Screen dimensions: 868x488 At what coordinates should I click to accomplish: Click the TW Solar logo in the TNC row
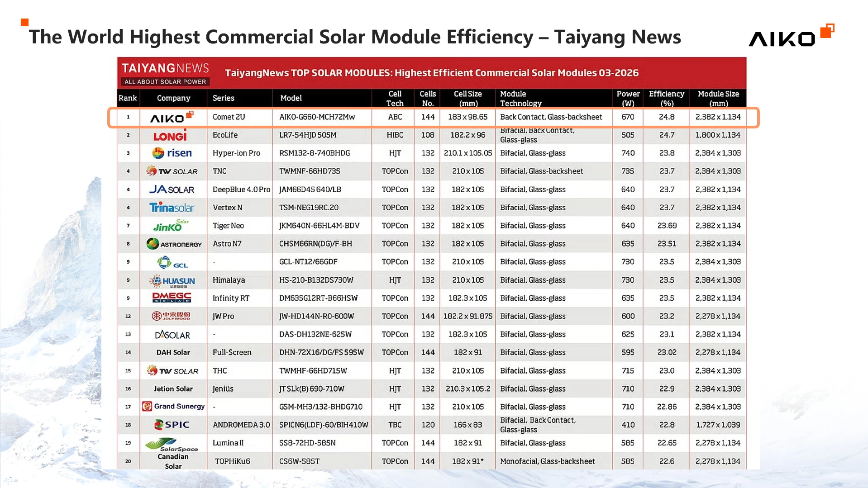(172, 171)
